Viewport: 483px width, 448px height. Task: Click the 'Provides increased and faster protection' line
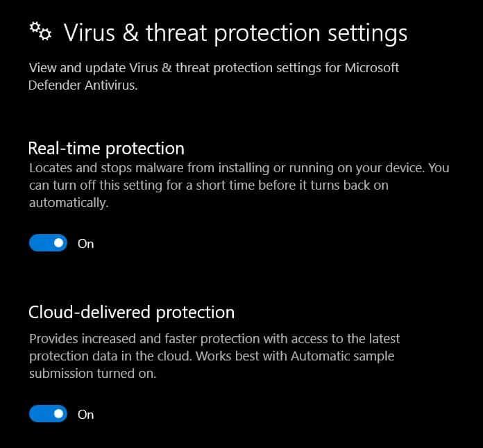pos(214,339)
